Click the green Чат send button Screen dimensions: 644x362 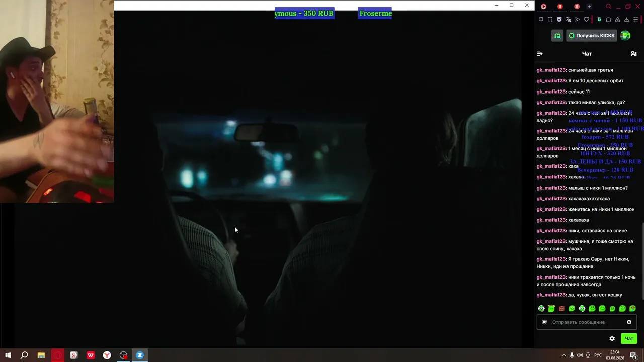coord(629,339)
